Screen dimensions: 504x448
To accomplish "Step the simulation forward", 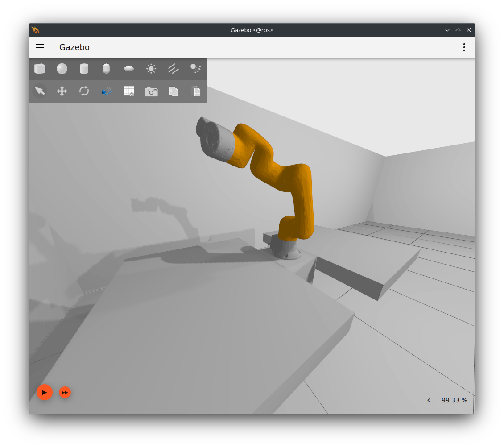I will click(65, 392).
